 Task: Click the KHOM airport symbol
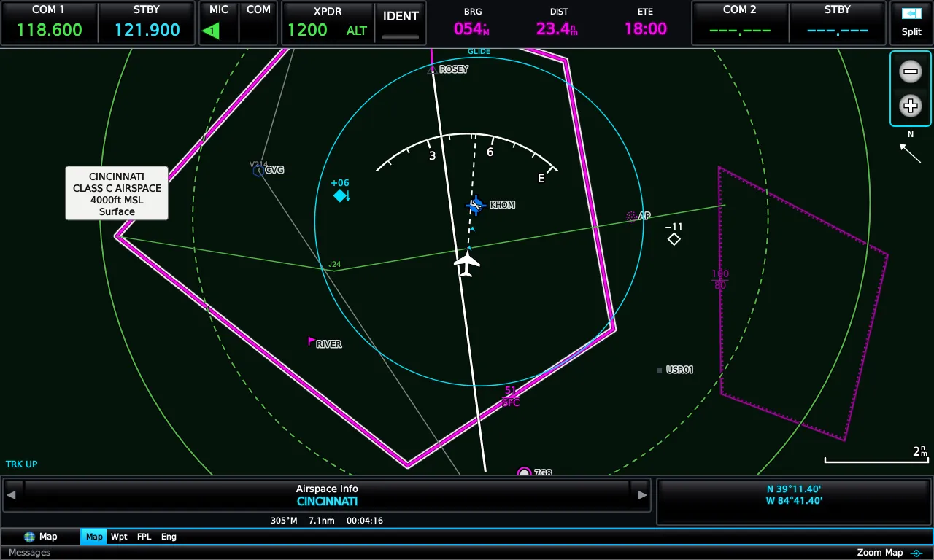(x=476, y=206)
